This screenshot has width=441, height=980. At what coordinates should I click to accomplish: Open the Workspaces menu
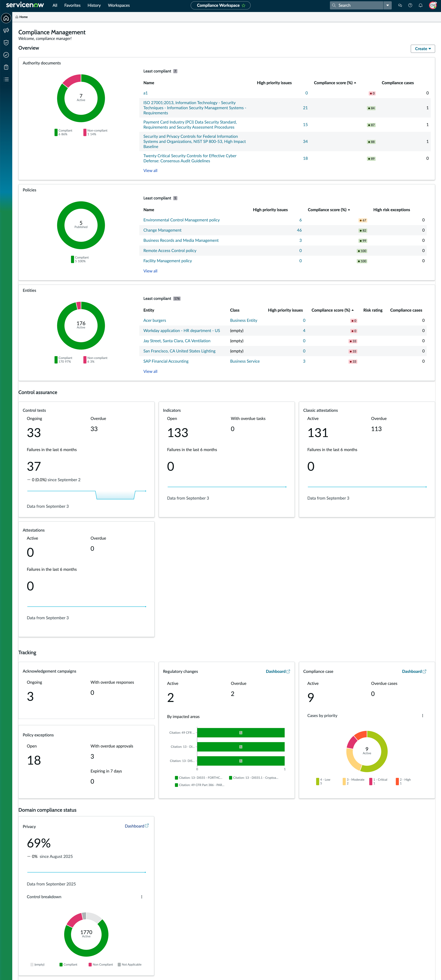[119, 5]
